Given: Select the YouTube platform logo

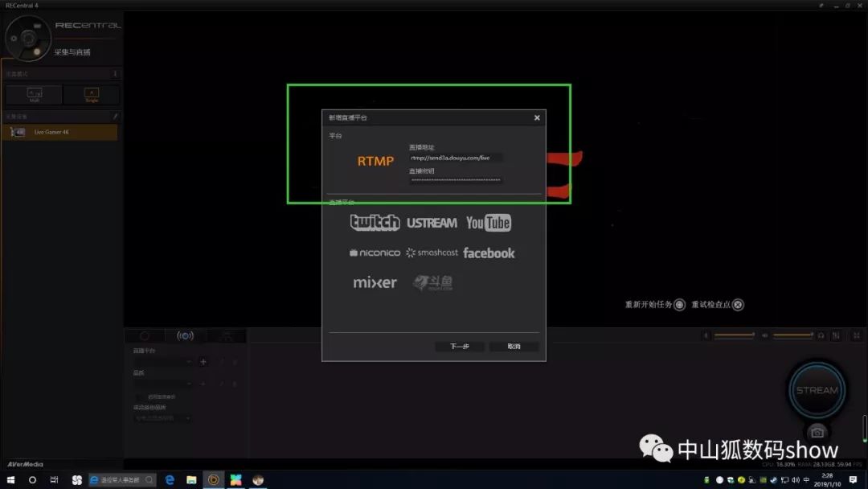Looking at the screenshot, I should [489, 223].
